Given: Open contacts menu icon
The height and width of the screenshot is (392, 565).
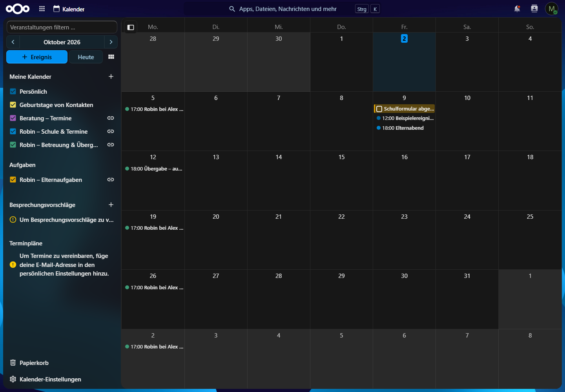Looking at the screenshot, I should click(534, 9).
